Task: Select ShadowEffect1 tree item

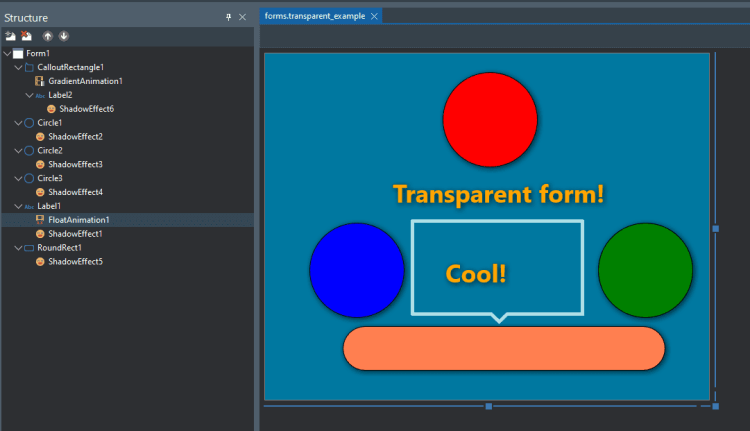Action: [x=75, y=234]
